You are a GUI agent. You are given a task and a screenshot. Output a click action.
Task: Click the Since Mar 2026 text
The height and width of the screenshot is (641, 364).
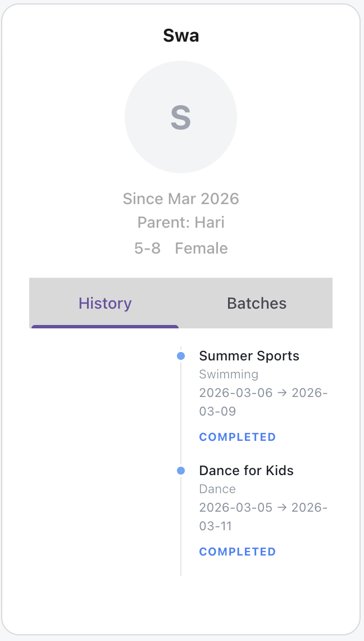coord(181,198)
